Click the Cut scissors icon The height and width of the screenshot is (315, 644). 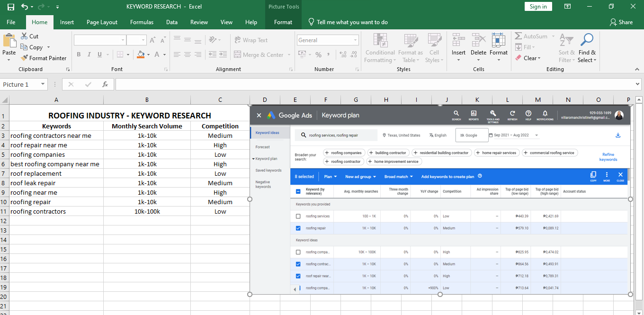point(24,36)
